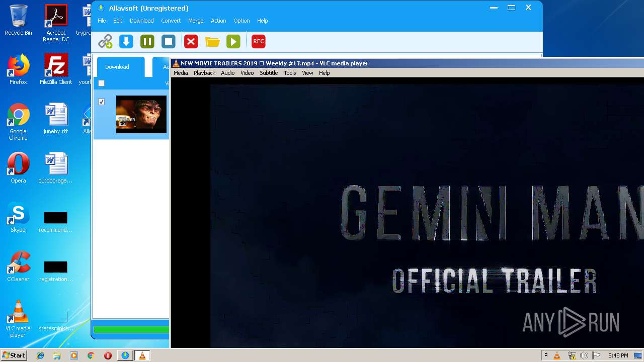Select the statesminist file on desktop
The image size is (644, 362).
56,321
